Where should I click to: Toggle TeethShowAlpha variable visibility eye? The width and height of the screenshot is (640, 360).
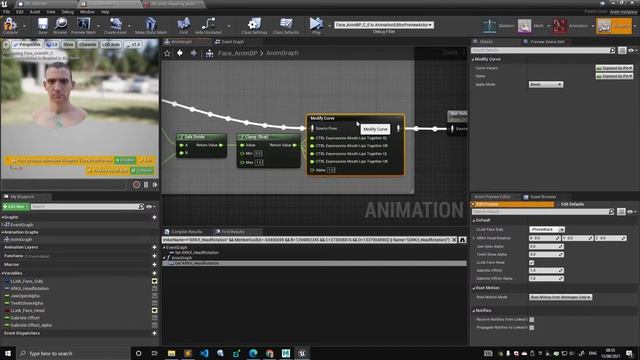(x=154, y=303)
